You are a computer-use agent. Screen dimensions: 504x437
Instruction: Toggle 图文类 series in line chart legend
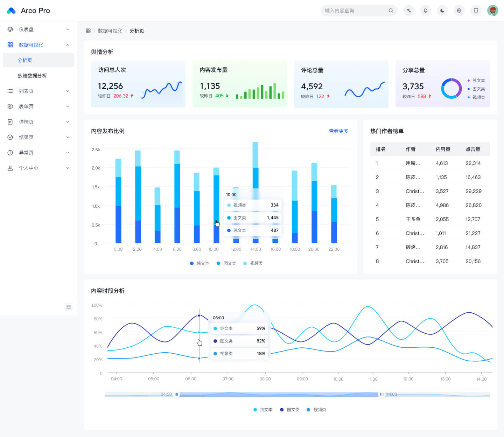point(289,410)
